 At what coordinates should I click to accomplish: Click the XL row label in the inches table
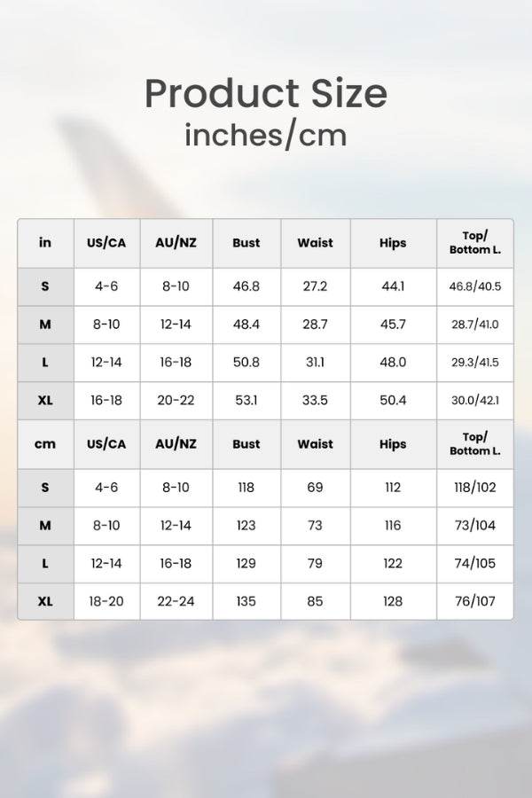pyautogui.click(x=45, y=401)
